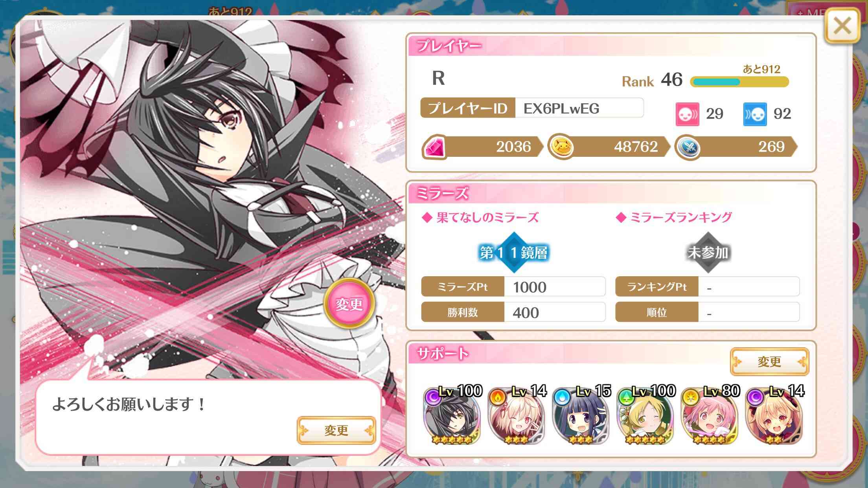The height and width of the screenshot is (488, 868).
Task: Select the Lv 80 light attribute pink-haired support
Action: (x=710, y=416)
